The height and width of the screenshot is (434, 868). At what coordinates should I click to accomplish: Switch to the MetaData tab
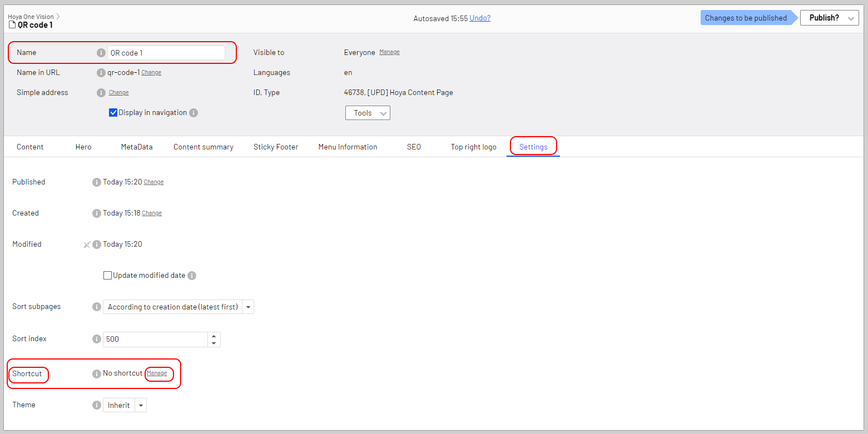[x=137, y=147]
